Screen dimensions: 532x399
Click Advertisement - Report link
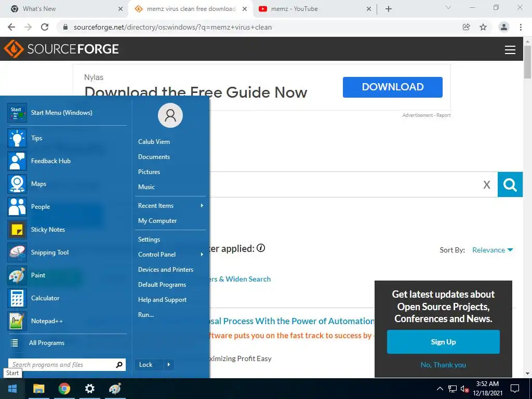[427, 115]
